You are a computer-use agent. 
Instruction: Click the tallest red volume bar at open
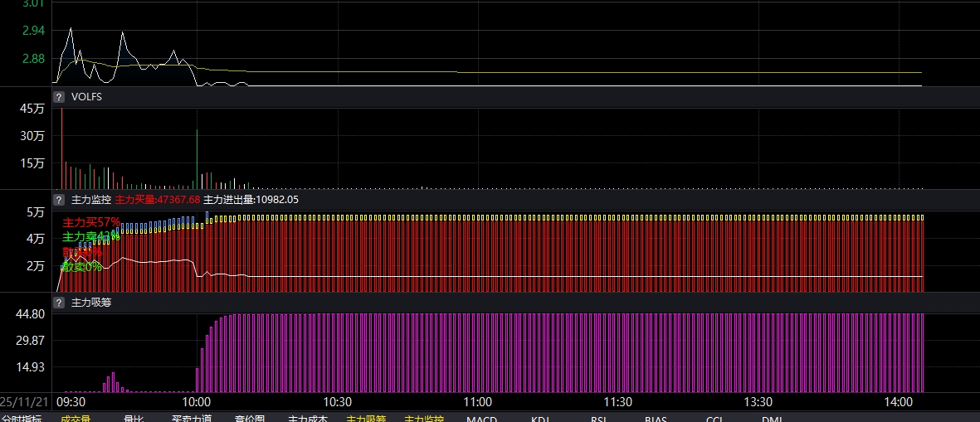[62, 148]
